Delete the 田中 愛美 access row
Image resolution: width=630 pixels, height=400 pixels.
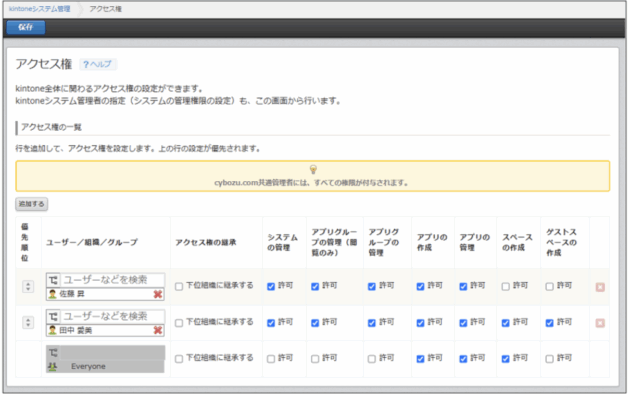coord(600,322)
